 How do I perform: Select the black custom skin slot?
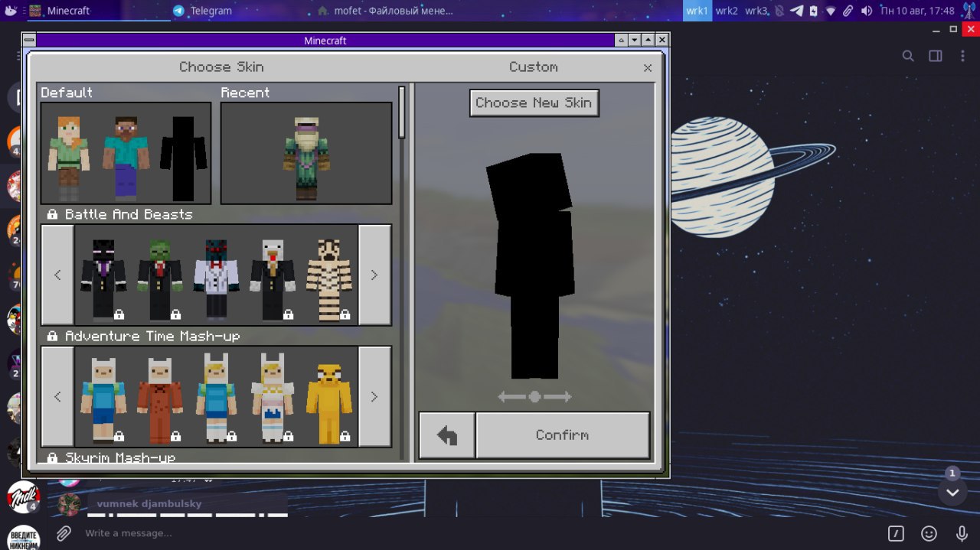click(x=183, y=158)
